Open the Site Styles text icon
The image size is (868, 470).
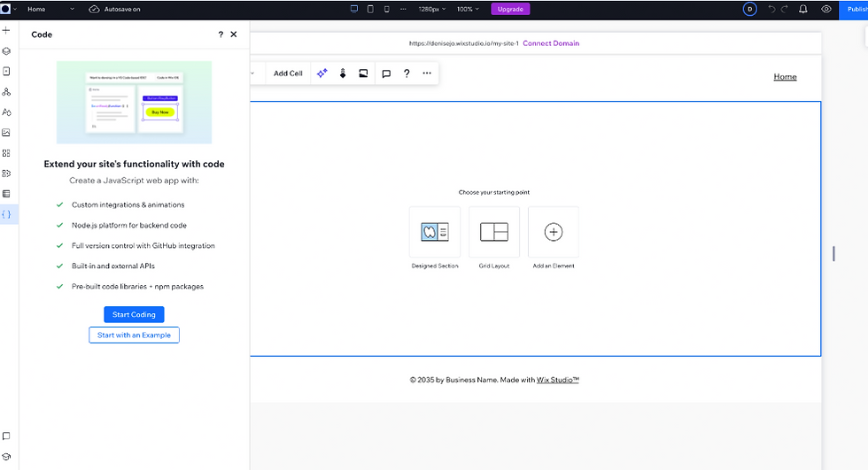click(6, 112)
